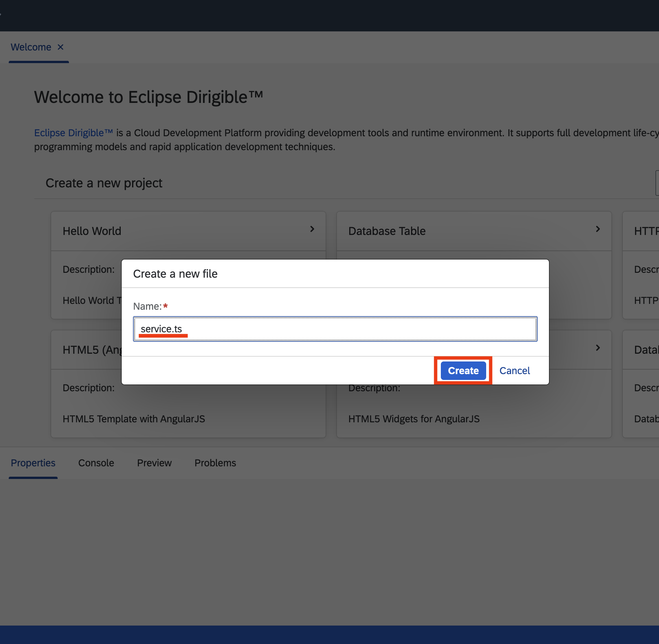
Task: Click the Create button in dialog
Action: point(463,370)
